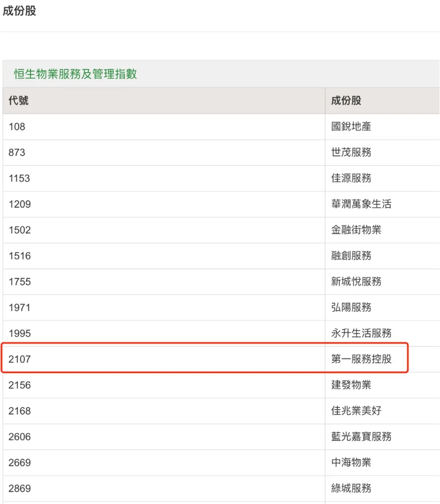
Task: Select 中海物業 in the list
Action: click(x=351, y=462)
